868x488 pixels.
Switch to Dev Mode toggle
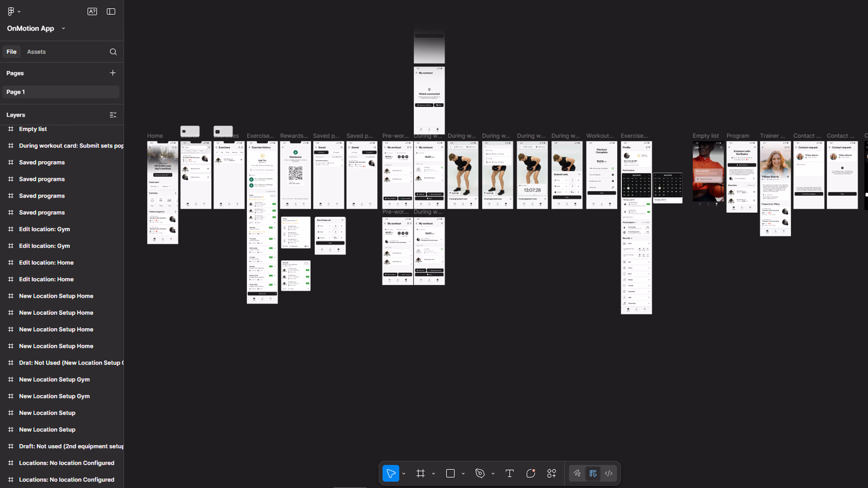[x=609, y=473]
